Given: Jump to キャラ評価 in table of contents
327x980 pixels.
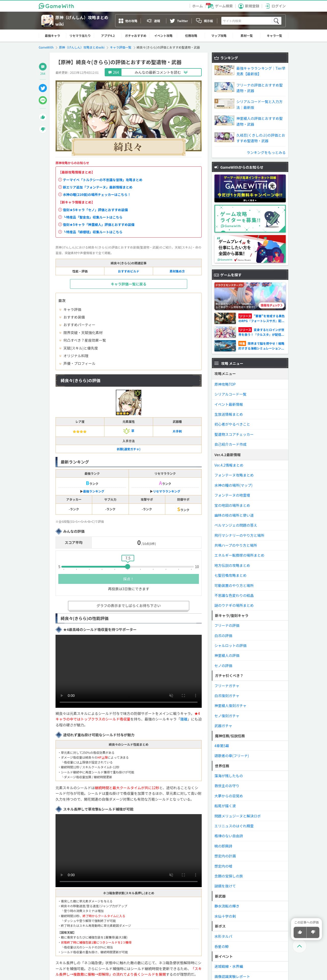Looking at the screenshot, I should (72, 310).
